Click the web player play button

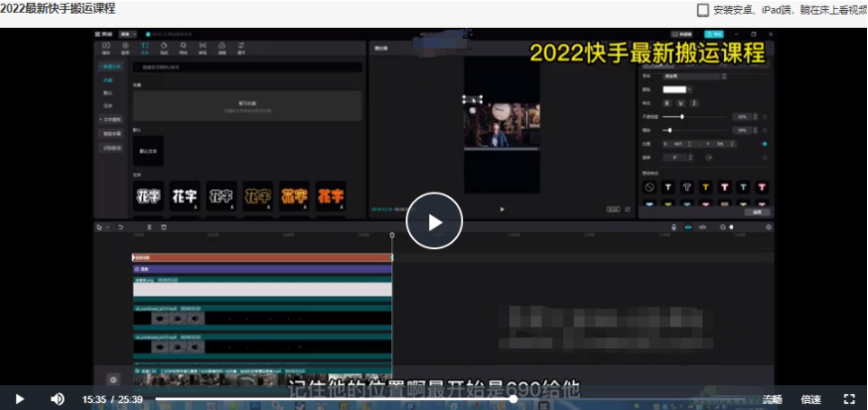click(20, 399)
